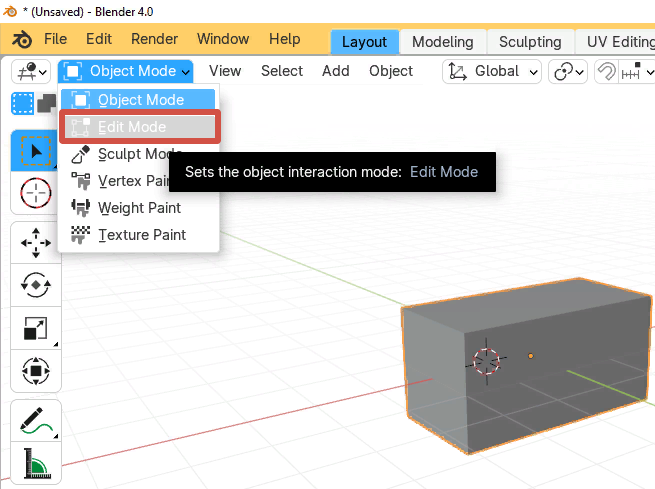Open the Object menu in viewport header
Screen dimensions: 655x489
[391, 71]
